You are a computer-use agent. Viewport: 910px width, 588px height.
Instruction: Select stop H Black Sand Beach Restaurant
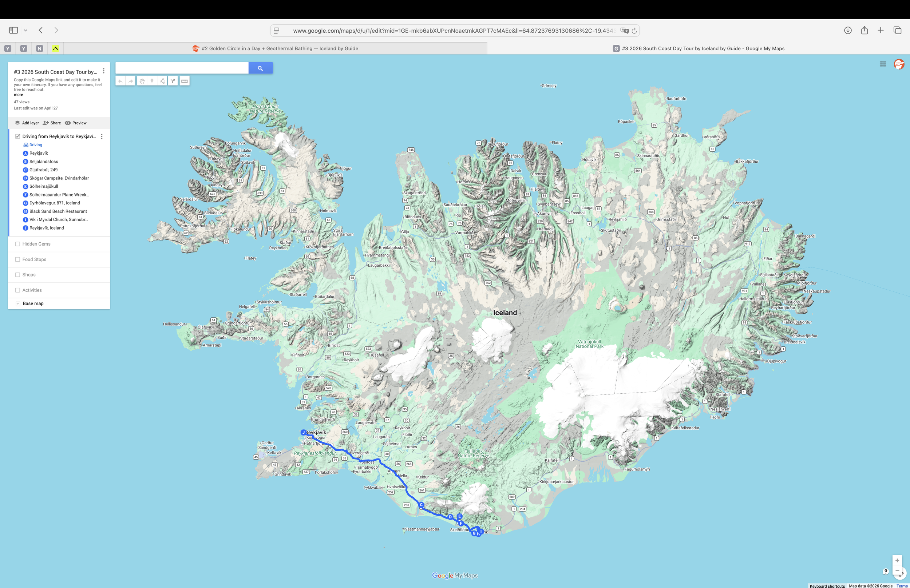point(58,211)
